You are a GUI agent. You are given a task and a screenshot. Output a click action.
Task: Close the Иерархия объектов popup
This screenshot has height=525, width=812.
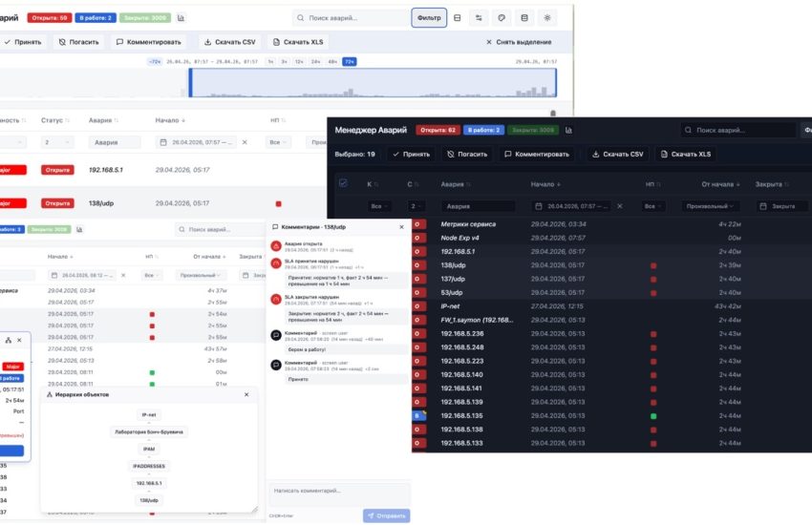246,394
